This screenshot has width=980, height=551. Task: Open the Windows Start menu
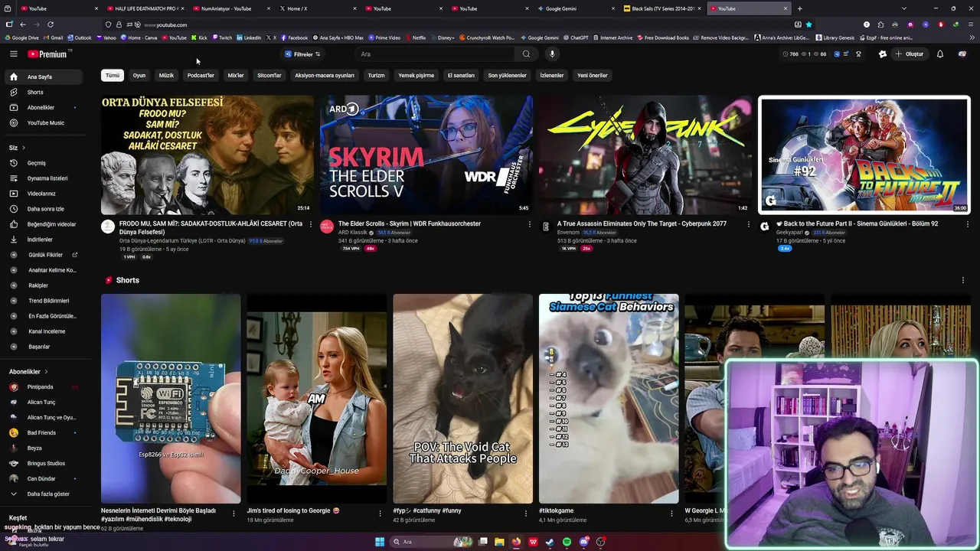tap(380, 542)
